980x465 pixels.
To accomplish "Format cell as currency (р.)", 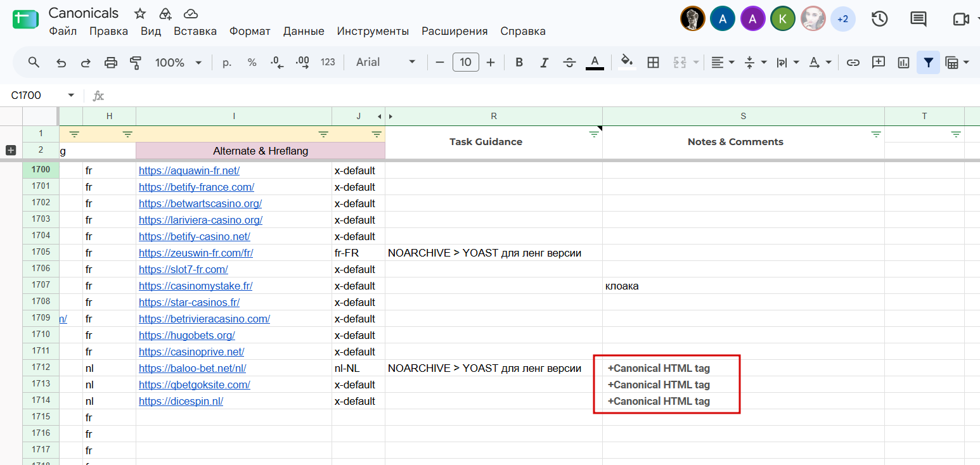I will pyautogui.click(x=227, y=62).
